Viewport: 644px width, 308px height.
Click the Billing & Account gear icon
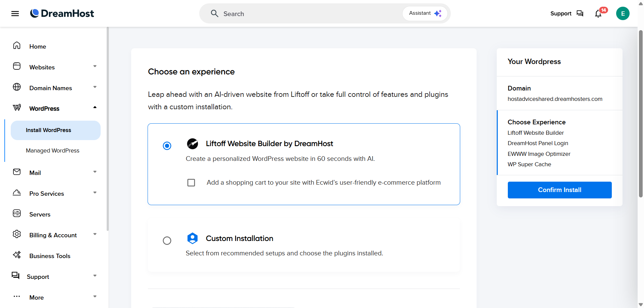tap(17, 234)
